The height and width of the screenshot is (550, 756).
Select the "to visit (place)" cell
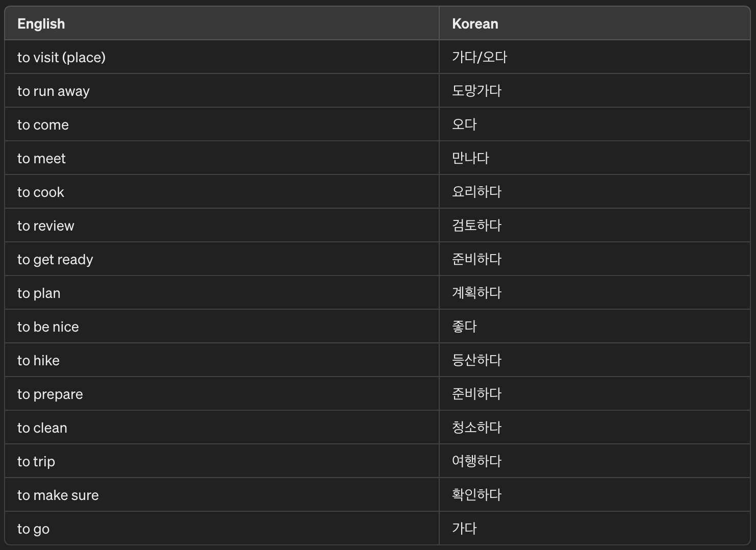pyautogui.click(x=61, y=57)
